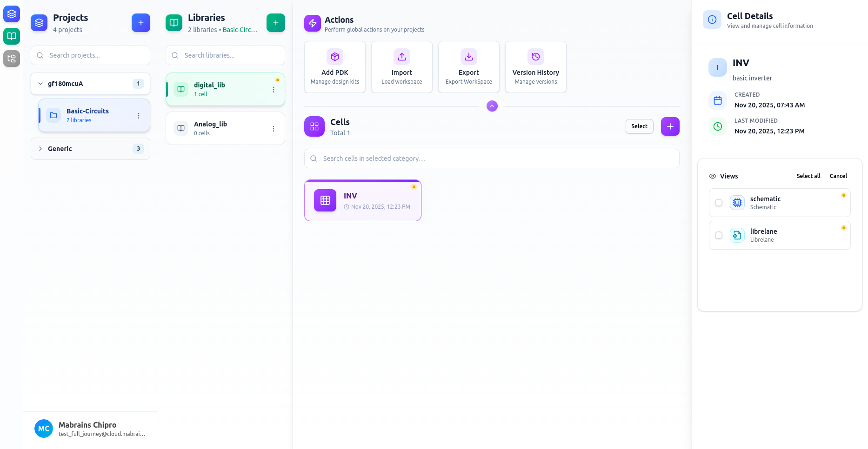Click the green add library plus button
The height and width of the screenshot is (449, 868).
[x=275, y=23]
